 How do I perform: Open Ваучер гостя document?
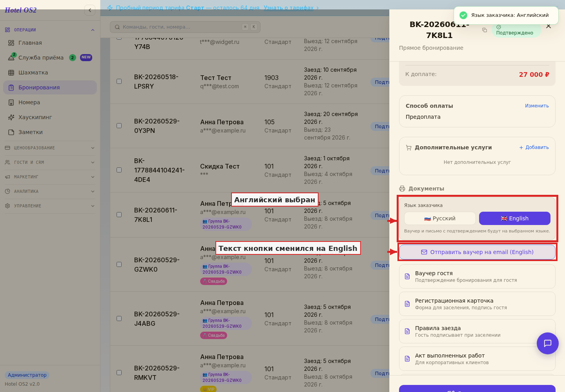477,276
